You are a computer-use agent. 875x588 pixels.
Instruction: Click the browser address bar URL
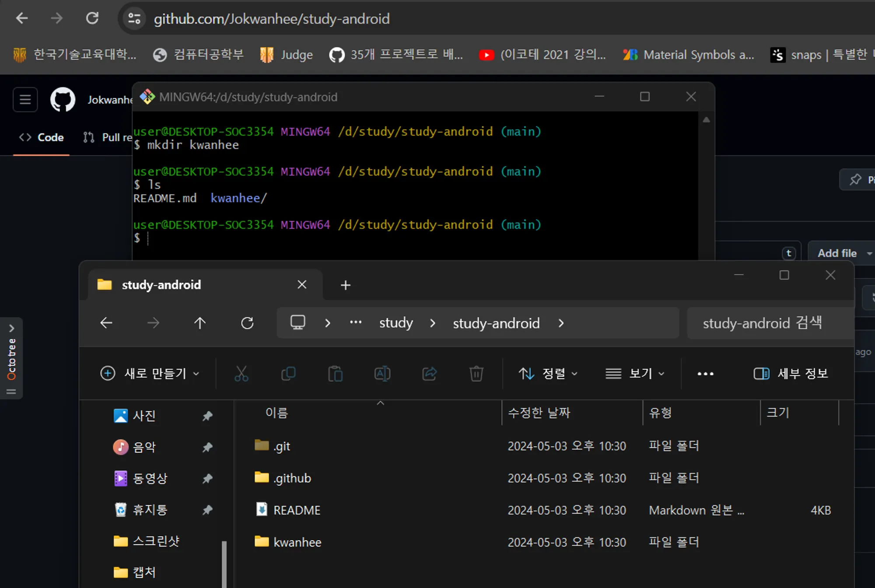coord(271,19)
